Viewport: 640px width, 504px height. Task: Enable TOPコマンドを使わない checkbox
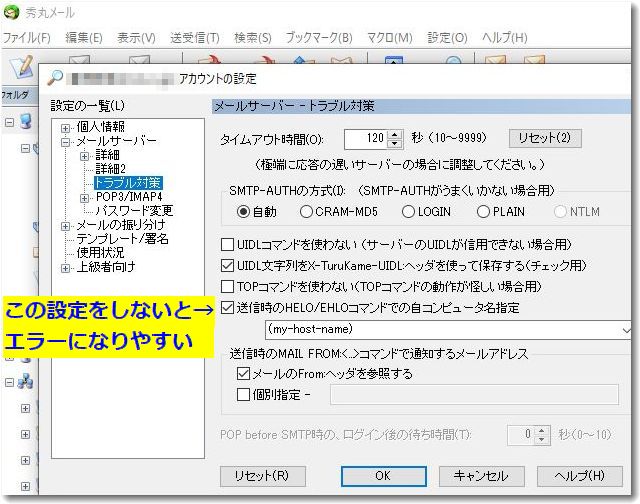[227, 286]
